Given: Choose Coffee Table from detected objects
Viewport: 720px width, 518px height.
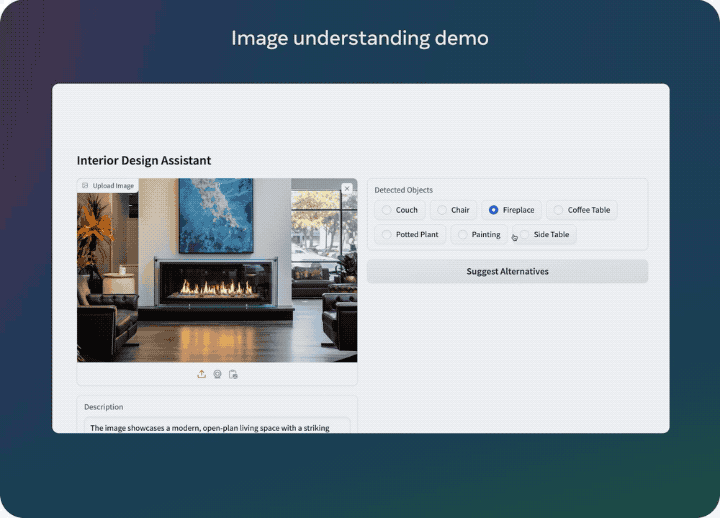Looking at the screenshot, I should pos(558,210).
